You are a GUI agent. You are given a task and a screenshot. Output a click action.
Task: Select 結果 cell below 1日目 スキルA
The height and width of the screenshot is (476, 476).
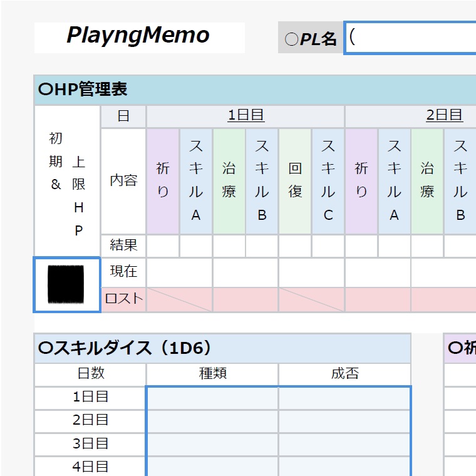tap(196, 246)
